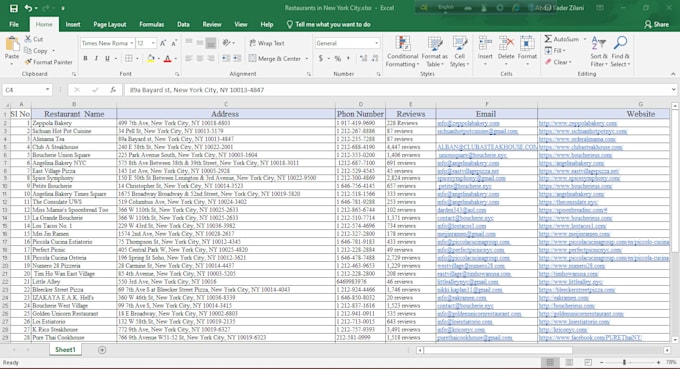This screenshot has width=680, height=369.
Task: Click the Cut scissors icon
Action: [28, 39]
